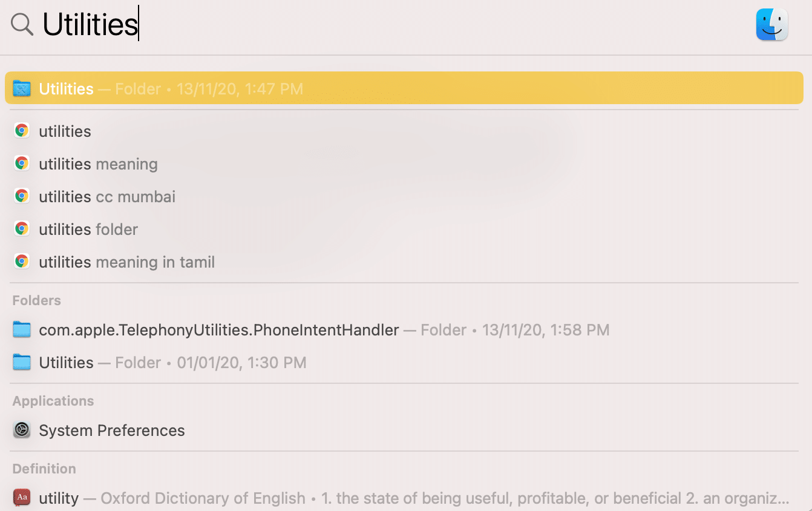The width and height of the screenshot is (812, 511).
Task: Click the highlighted Utilities folder icon
Action: coord(22,89)
